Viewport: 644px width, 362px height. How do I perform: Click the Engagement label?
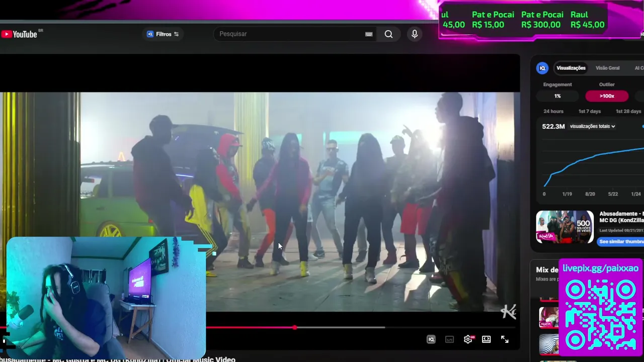(x=557, y=84)
